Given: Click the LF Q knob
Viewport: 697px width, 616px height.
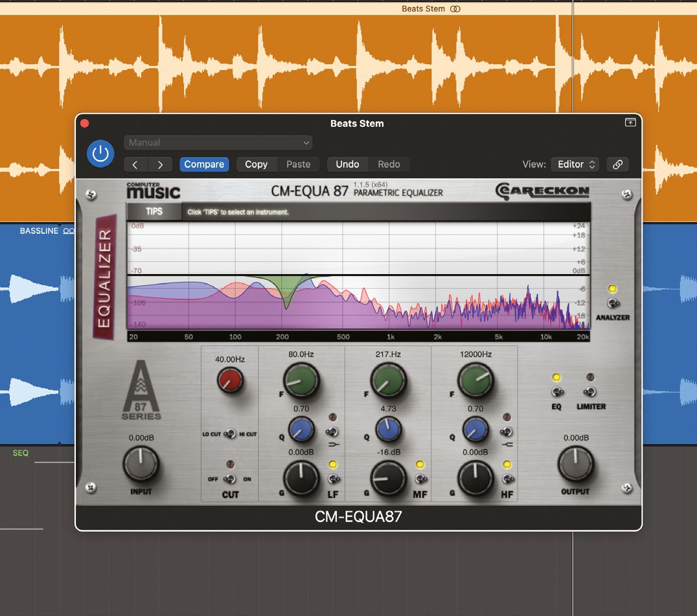Looking at the screenshot, I should pos(301,429).
